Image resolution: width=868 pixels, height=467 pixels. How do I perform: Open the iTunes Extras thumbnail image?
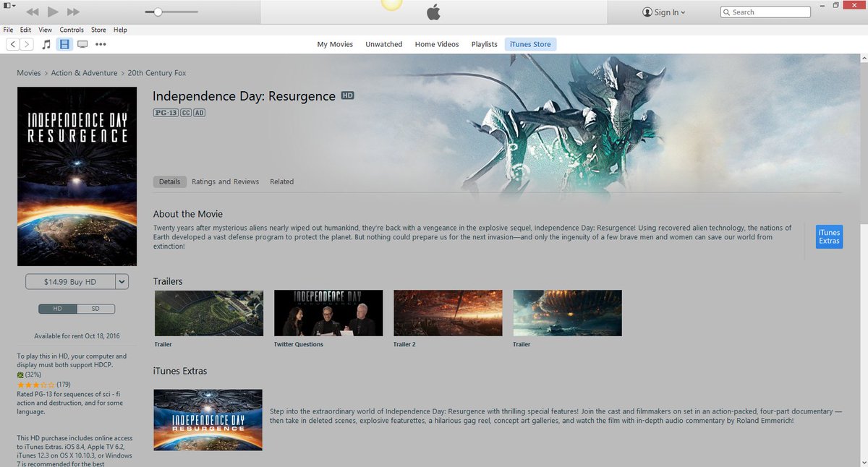click(208, 419)
